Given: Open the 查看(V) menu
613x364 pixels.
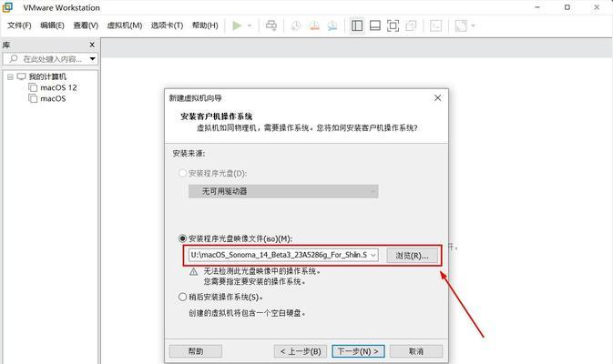Looking at the screenshot, I should [x=86, y=25].
